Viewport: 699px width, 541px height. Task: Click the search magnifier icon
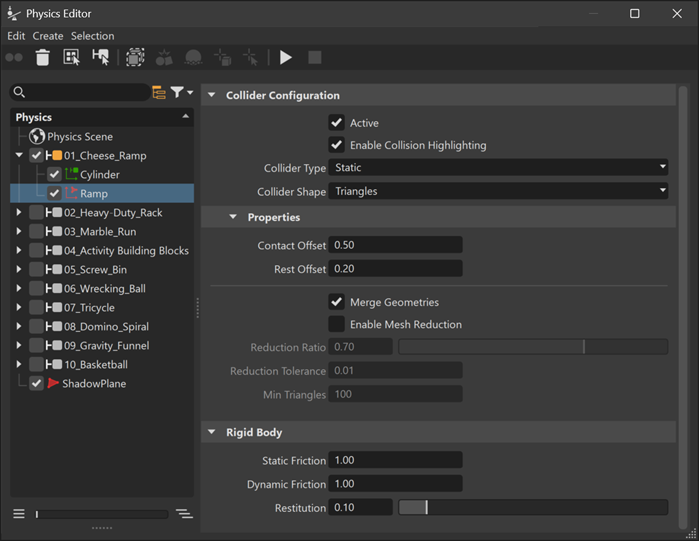(19, 92)
